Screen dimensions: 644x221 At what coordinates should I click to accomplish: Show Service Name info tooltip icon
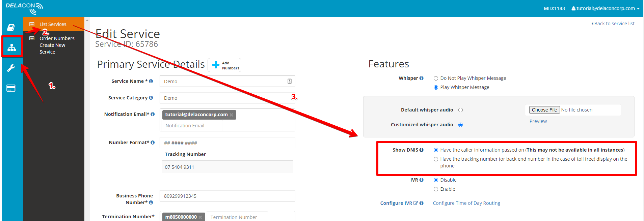pyautogui.click(x=151, y=81)
